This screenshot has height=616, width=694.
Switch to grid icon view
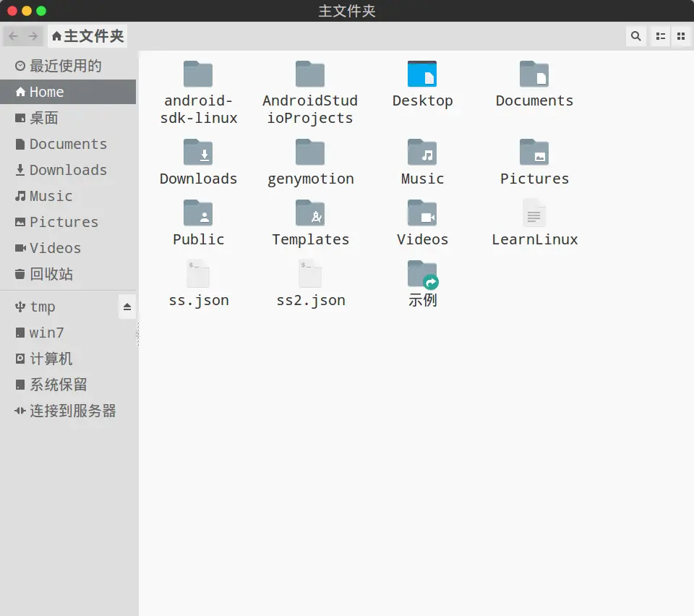[x=681, y=35]
